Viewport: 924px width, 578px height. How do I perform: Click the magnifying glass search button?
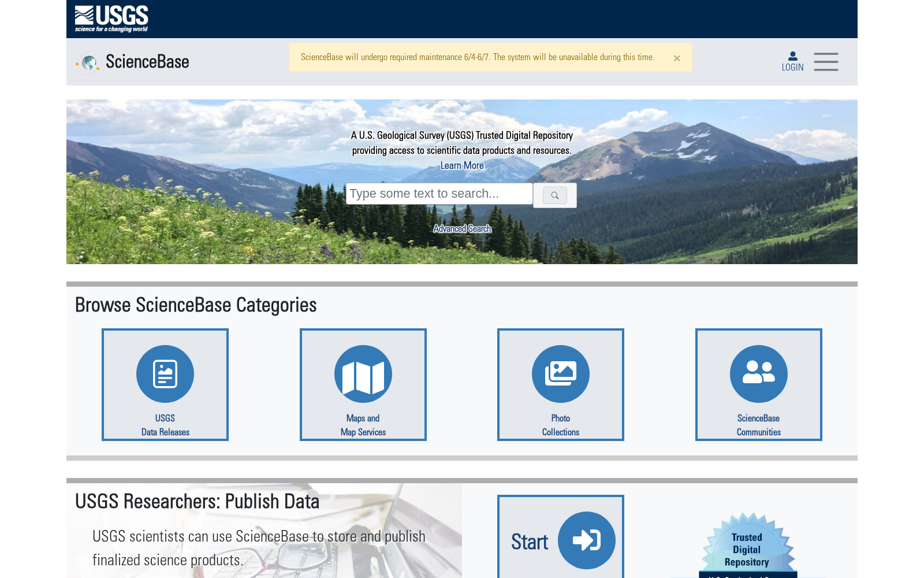pos(555,195)
